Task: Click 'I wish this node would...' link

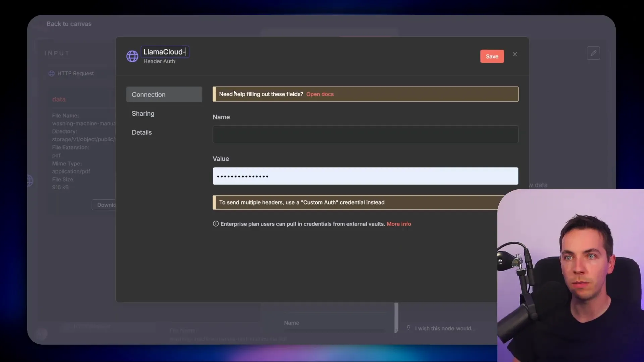Action: pyautogui.click(x=445, y=328)
